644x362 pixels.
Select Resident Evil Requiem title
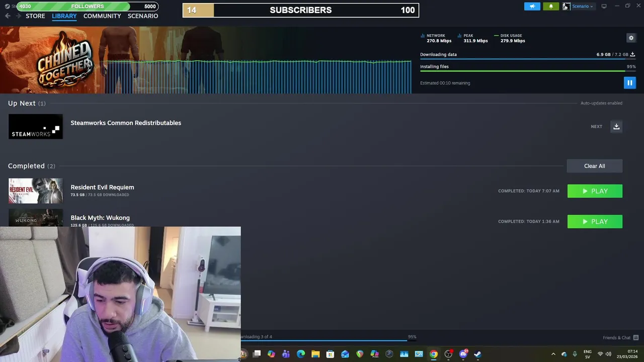102,187
